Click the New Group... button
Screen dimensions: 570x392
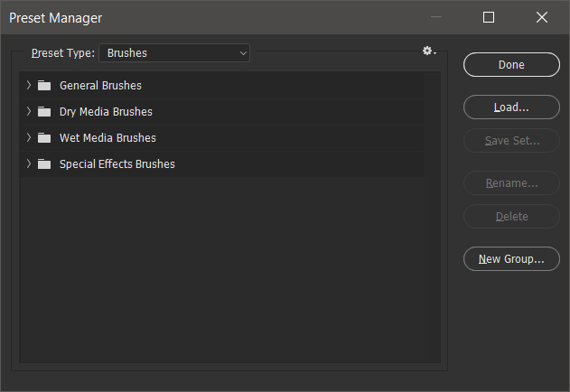click(511, 259)
